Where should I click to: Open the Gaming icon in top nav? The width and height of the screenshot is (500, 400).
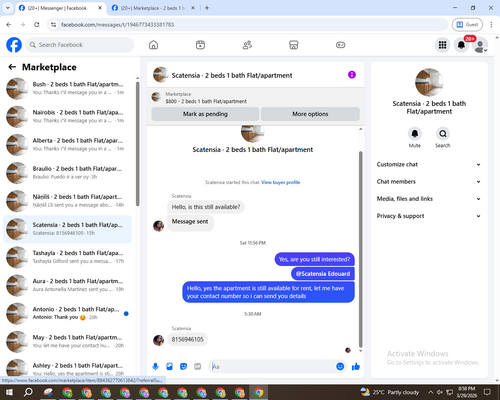point(340,45)
